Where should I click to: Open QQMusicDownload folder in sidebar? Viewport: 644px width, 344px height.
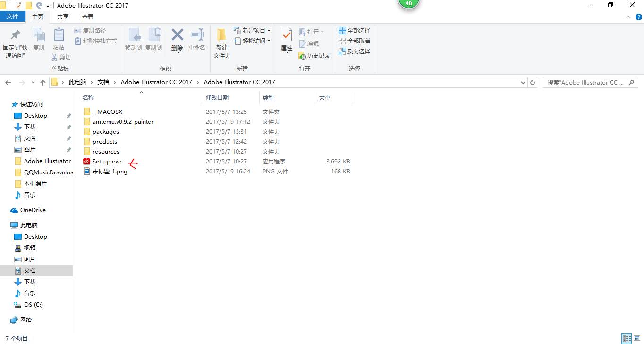(x=43, y=172)
